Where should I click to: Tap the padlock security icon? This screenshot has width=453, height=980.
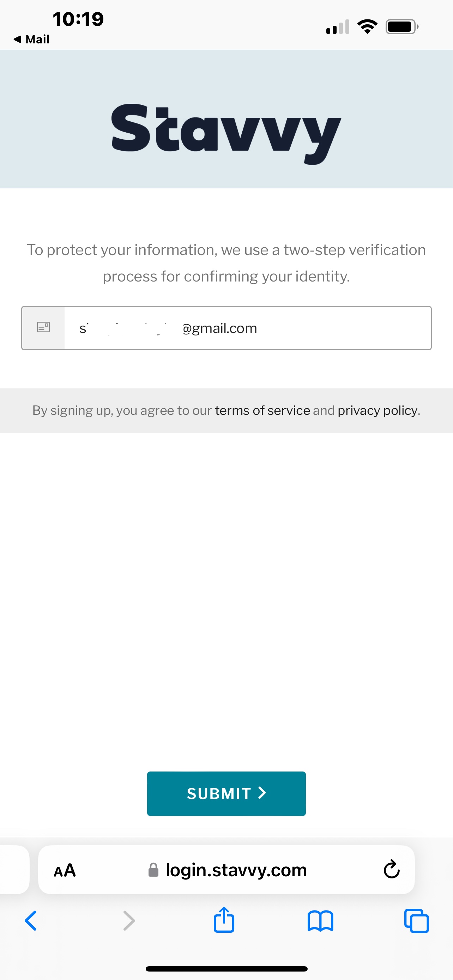(x=153, y=870)
